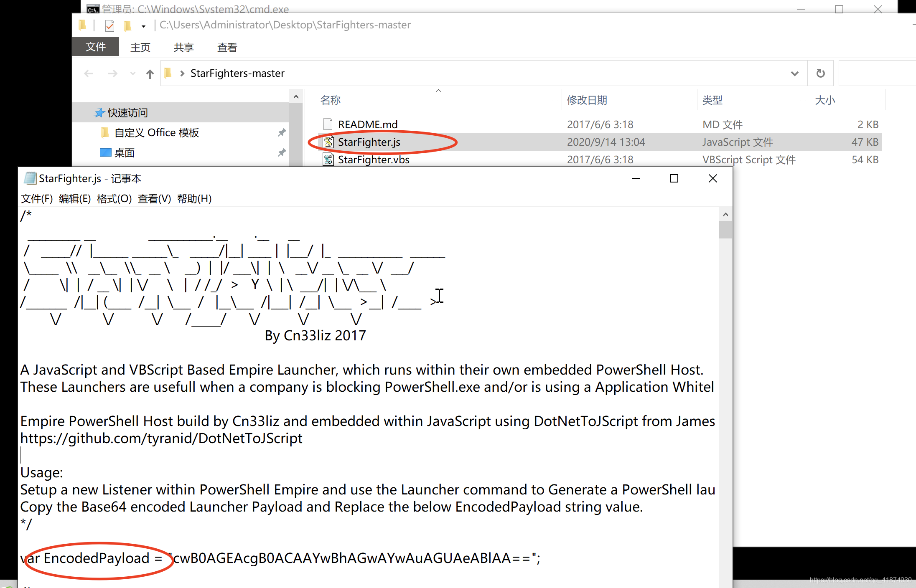Image resolution: width=916 pixels, height=588 pixels.
Task: Open Notepad 查看(V) menu
Action: pyautogui.click(x=154, y=198)
